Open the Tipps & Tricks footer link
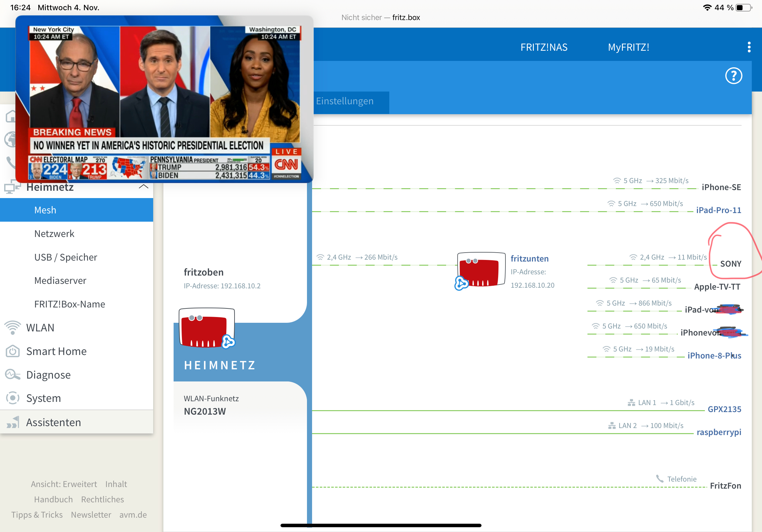The height and width of the screenshot is (532, 762). point(37,514)
